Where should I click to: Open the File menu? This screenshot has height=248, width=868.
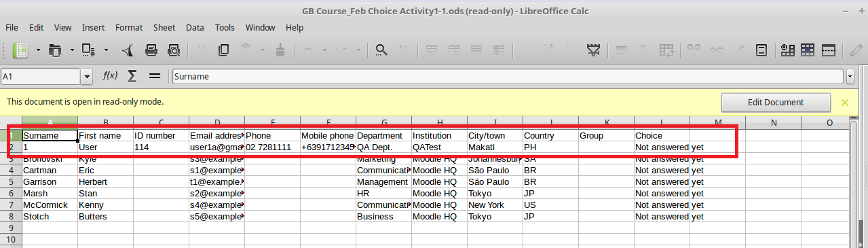click(x=12, y=28)
